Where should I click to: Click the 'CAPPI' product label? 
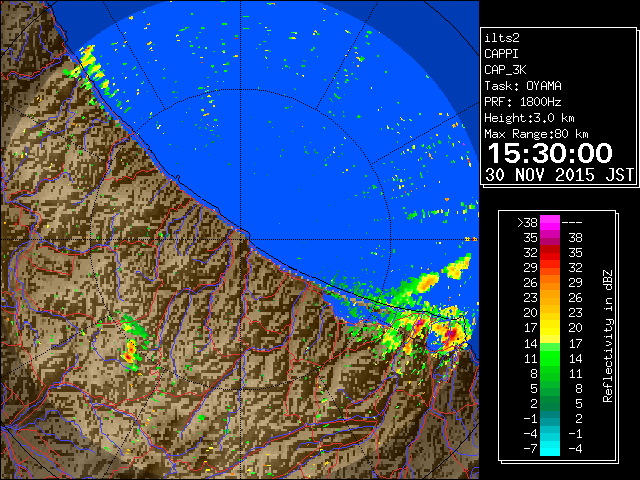click(501, 54)
